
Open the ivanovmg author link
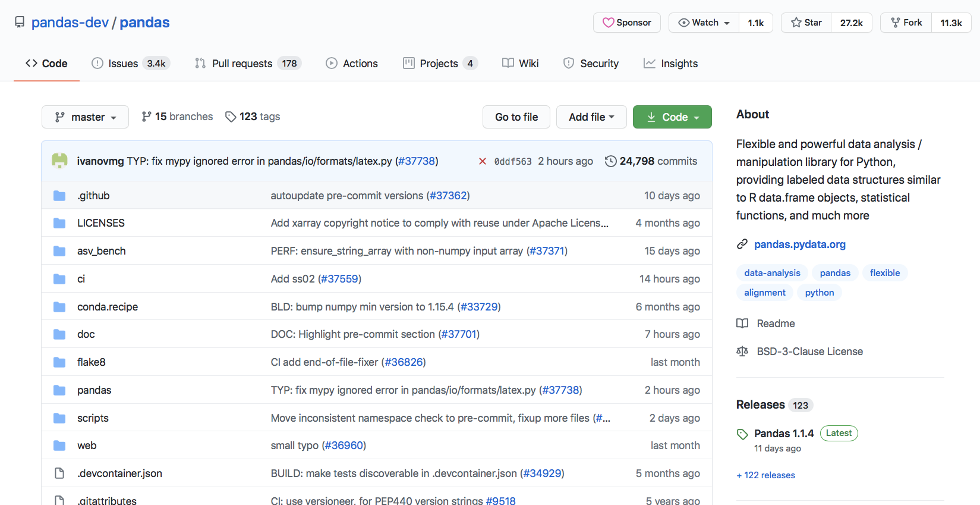[100, 161]
